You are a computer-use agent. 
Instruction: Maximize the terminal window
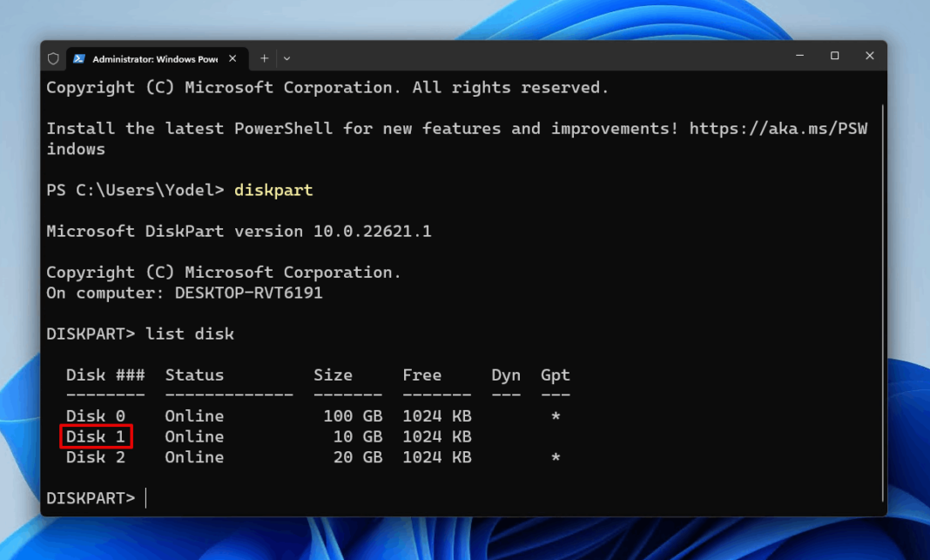tap(834, 56)
